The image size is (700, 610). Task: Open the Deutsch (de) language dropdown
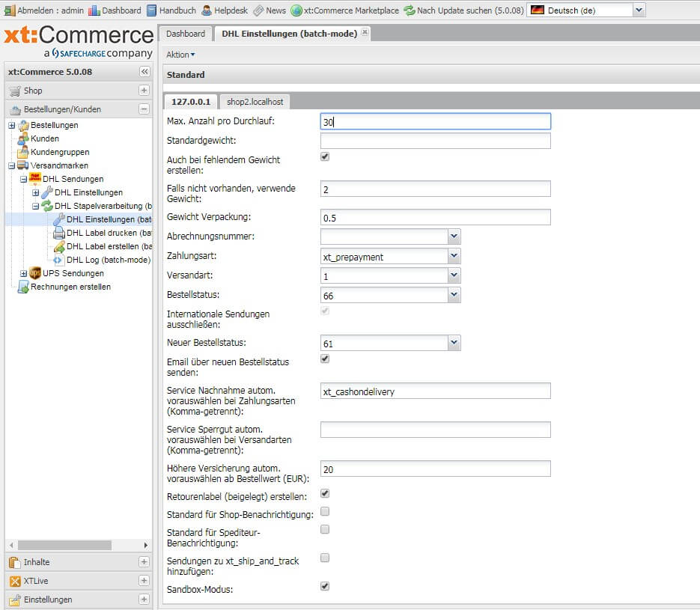(x=639, y=10)
